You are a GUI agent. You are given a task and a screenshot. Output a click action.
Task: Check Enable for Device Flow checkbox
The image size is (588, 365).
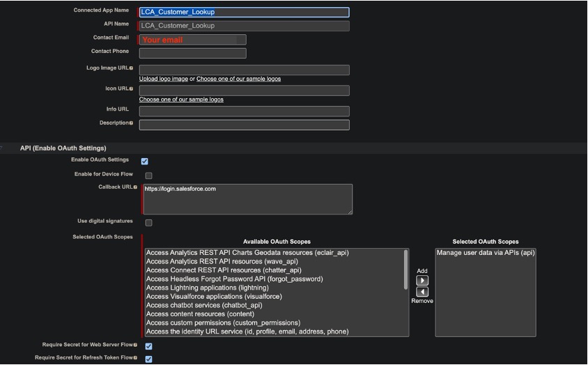point(149,176)
